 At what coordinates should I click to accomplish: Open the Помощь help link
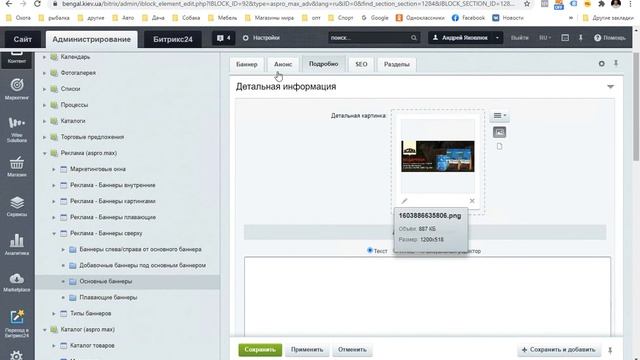pos(610,38)
